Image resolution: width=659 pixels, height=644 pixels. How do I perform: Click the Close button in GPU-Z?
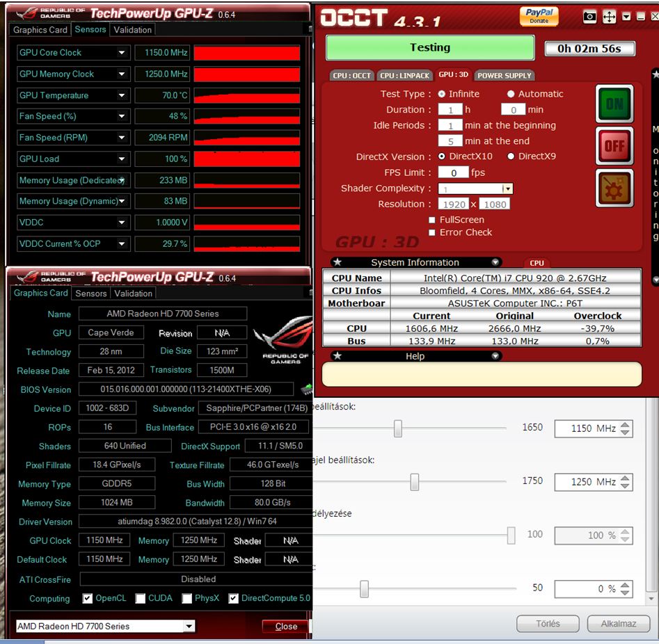[x=286, y=627]
